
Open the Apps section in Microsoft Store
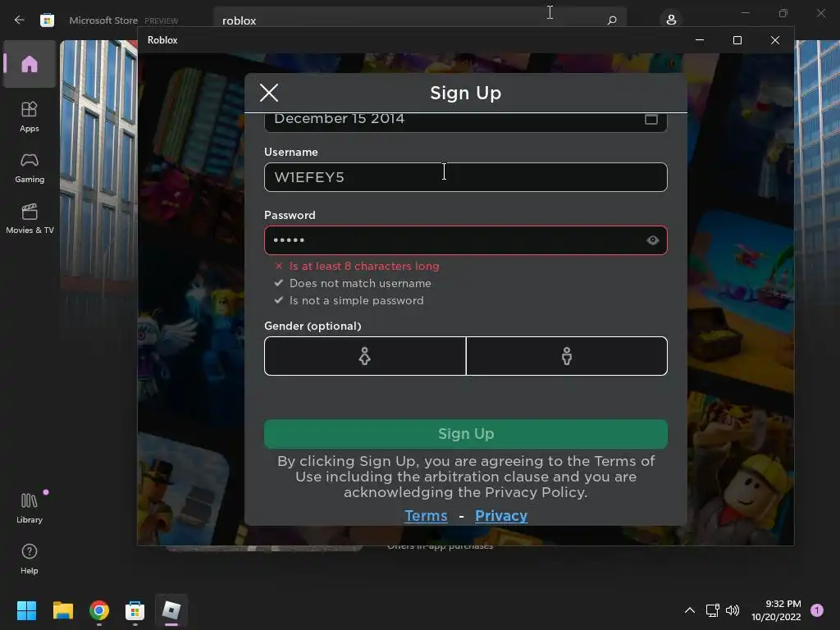[x=30, y=116]
